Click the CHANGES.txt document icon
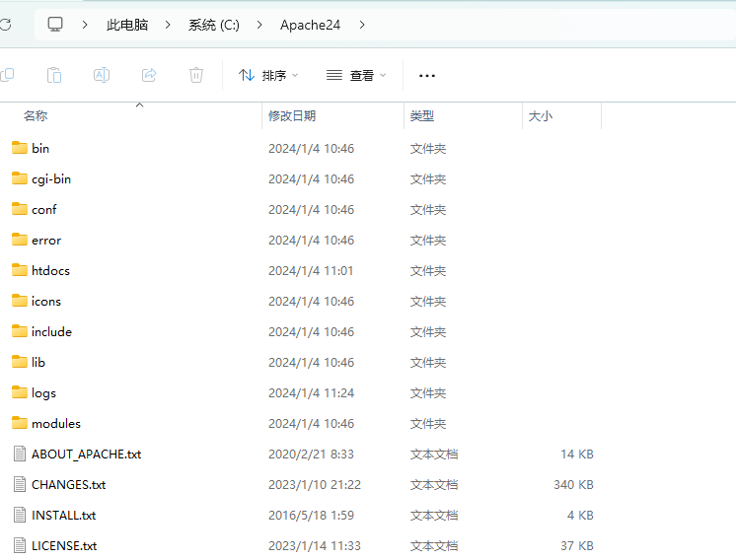 pos(20,484)
